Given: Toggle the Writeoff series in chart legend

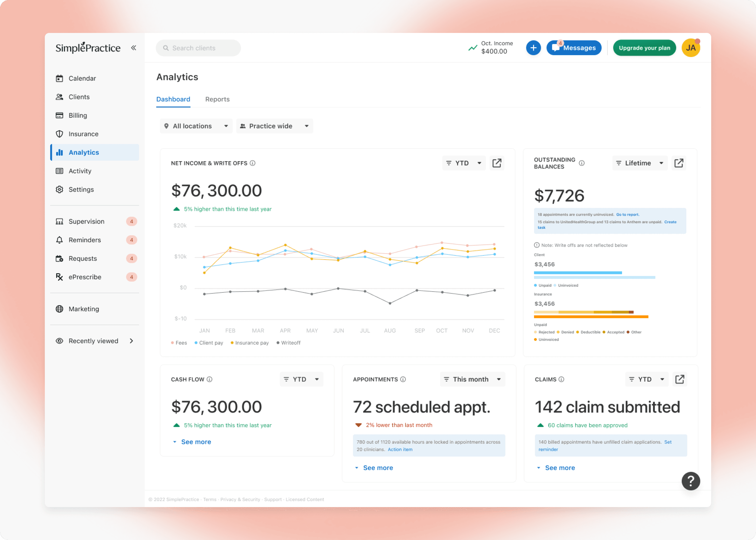Looking at the screenshot, I should [x=288, y=343].
